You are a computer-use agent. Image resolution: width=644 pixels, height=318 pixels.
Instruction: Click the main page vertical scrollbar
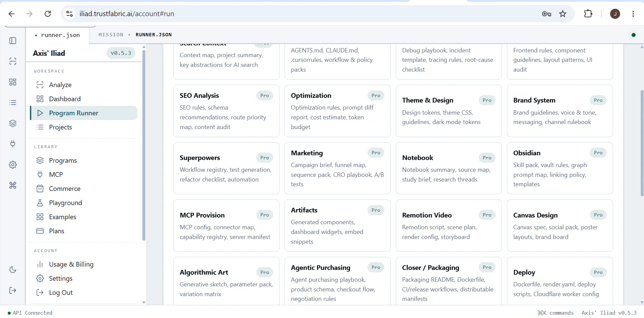(x=642, y=143)
